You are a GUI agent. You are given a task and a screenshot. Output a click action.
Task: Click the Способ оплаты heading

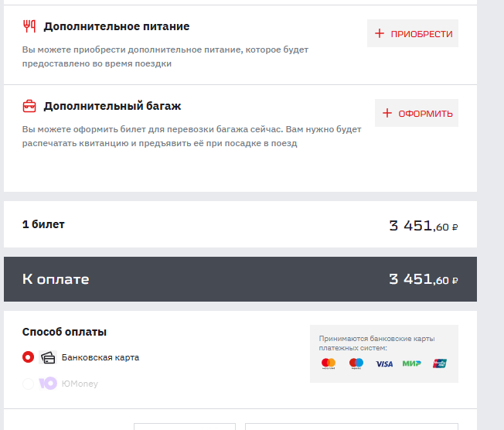tap(64, 332)
